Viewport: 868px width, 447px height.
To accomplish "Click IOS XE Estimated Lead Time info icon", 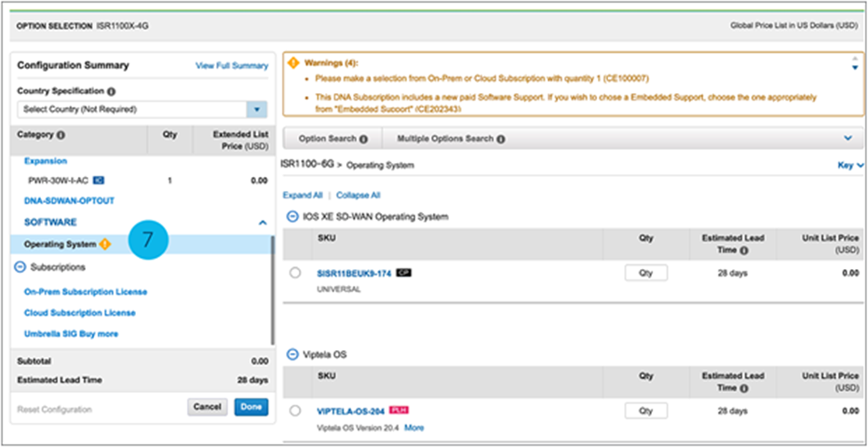I will 744,251.
